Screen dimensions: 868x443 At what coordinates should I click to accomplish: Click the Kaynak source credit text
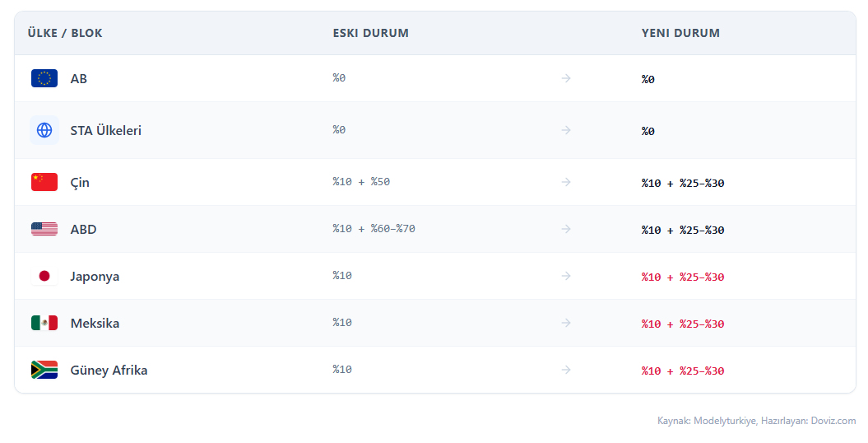pos(756,421)
